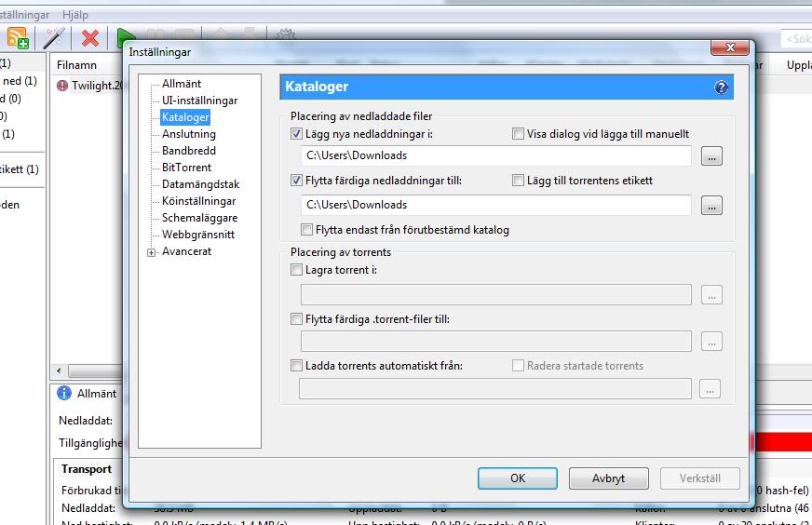Click the Avbryt button
Viewport: 812px width, 525px height.
pos(608,478)
